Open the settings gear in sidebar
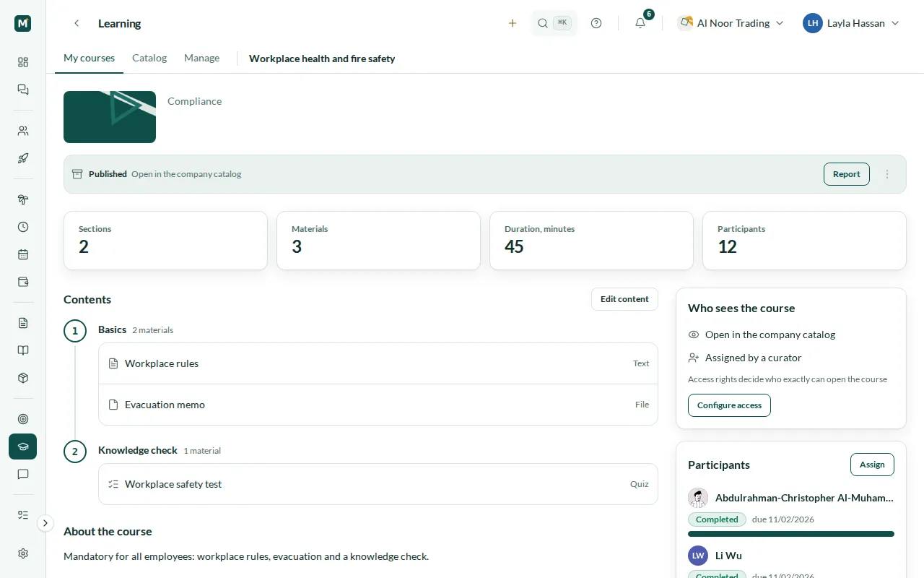924x578 pixels. [23, 553]
